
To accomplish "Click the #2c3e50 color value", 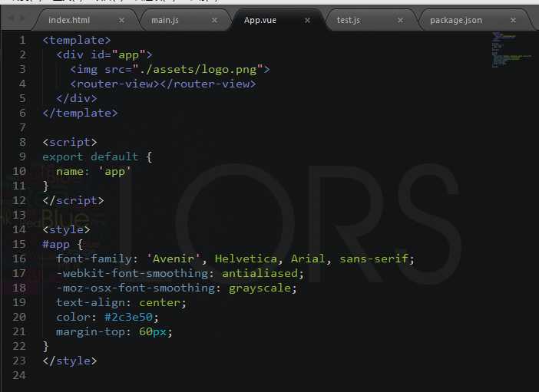I will pyautogui.click(x=128, y=317).
